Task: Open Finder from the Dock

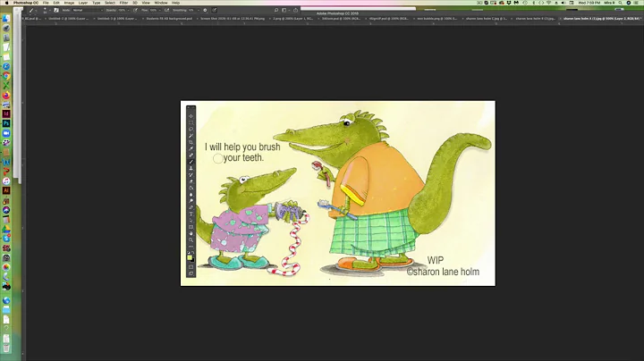Action: tap(6, 19)
